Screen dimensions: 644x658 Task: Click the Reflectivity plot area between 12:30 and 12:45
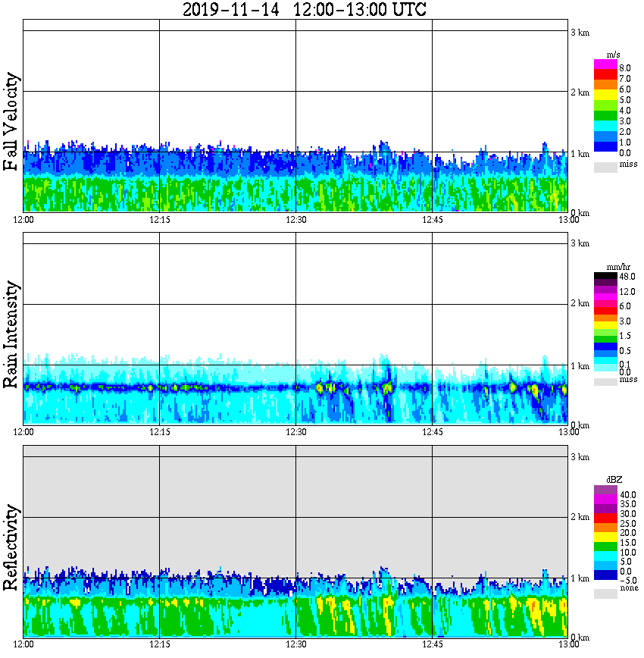(x=364, y=541)
